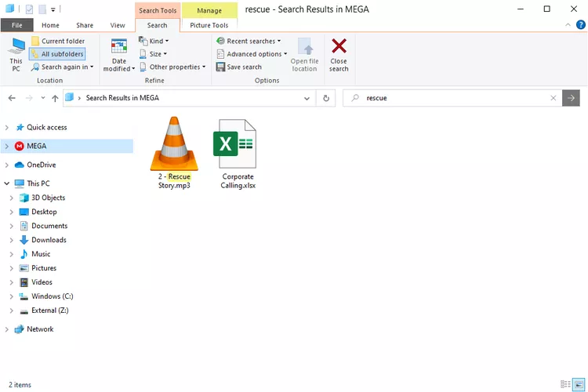Click the Properties quick access toolbar icon
This screenshot has width=588, height=392.
click(29, 9)
